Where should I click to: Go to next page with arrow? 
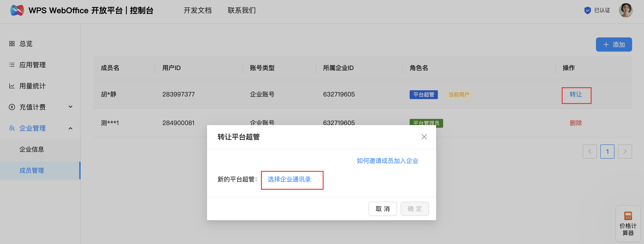pos(625,151)
